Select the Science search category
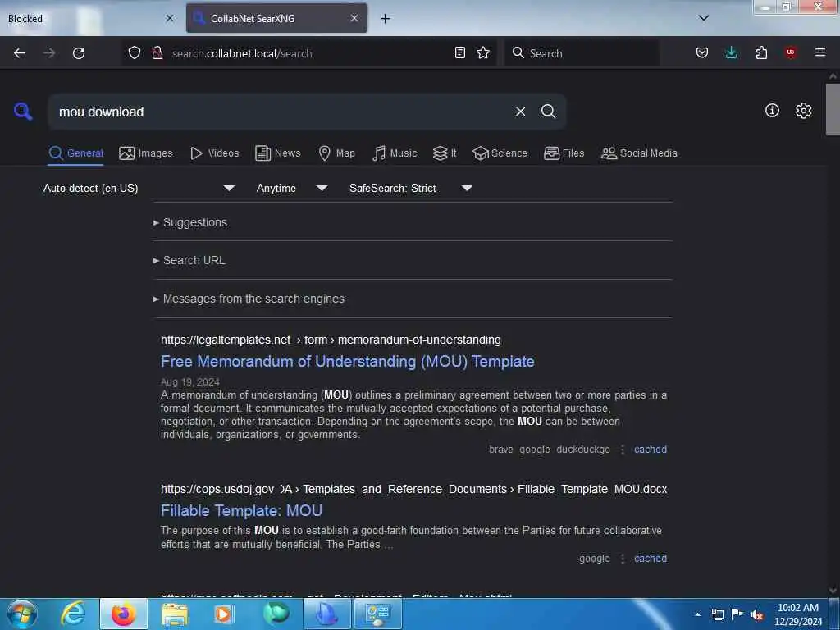 (500, 153)
